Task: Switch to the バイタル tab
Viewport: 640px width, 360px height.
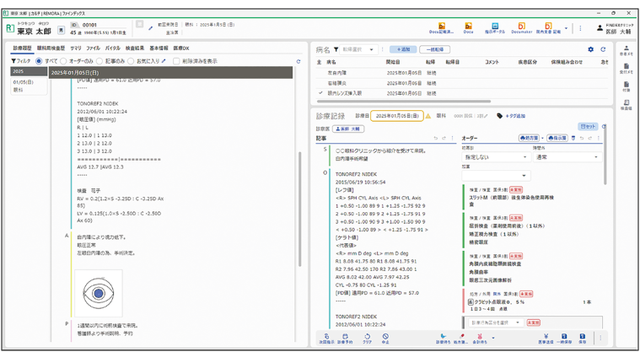Action: tap(113, 48)
